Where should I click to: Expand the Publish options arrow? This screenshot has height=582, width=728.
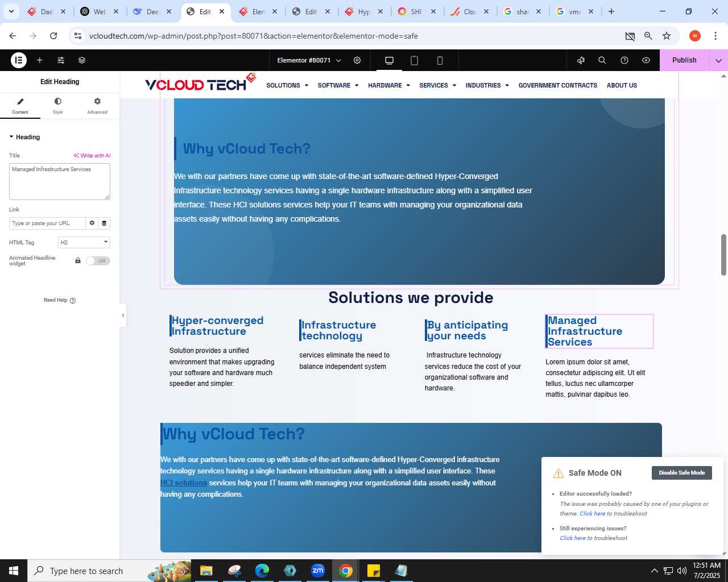coord(718,60)
